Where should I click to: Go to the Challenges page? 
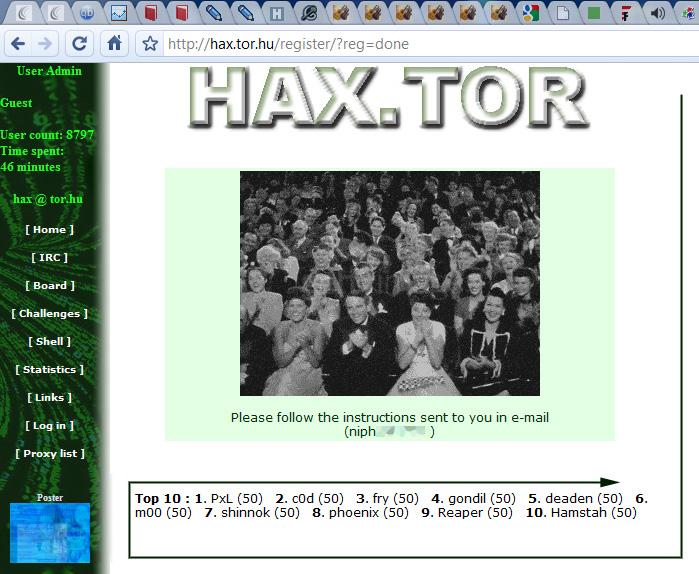(x=49, y=314)
